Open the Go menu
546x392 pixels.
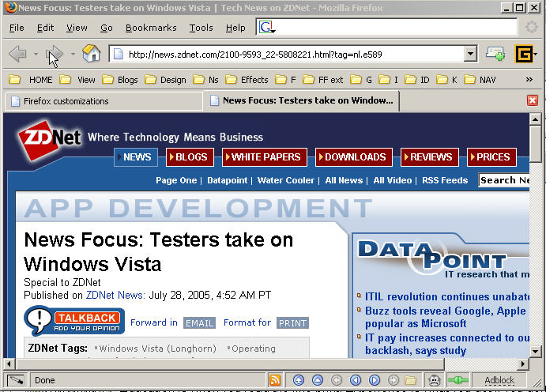tap(106, 28)
